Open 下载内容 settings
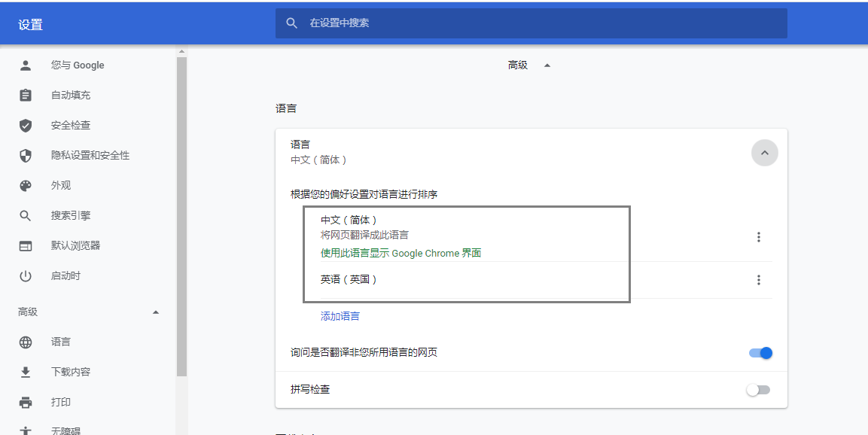Screen dimensions: 868x435 pos(70,372)
